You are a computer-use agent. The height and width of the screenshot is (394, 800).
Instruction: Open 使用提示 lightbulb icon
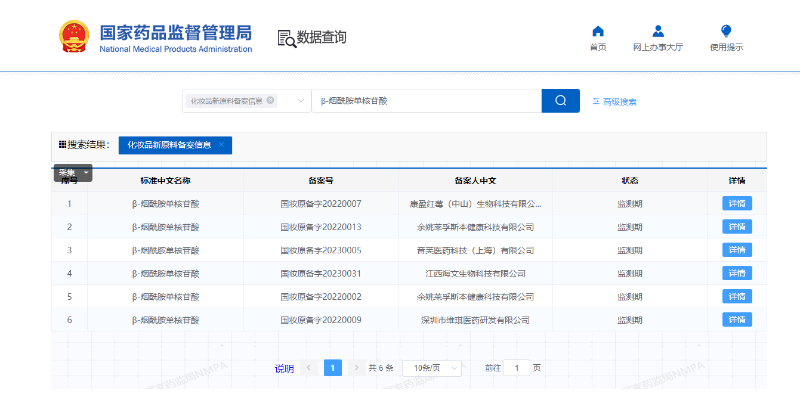click(727, 32)
